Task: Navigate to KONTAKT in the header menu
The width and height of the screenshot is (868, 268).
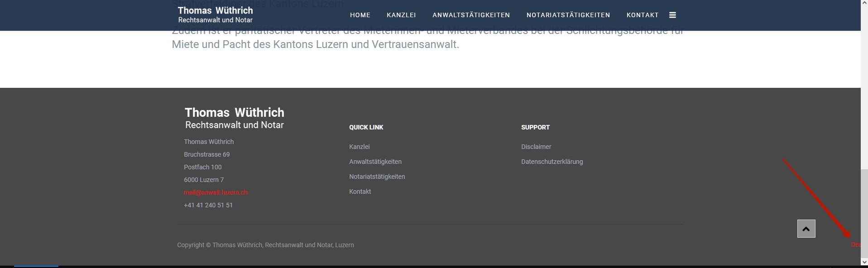Action: [x=642, y=15]
